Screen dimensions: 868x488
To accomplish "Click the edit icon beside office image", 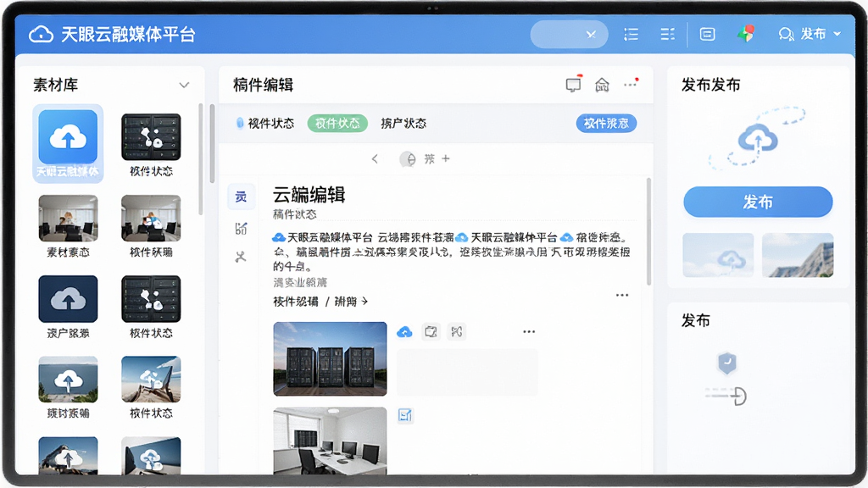I will click(x=405, y=415).
